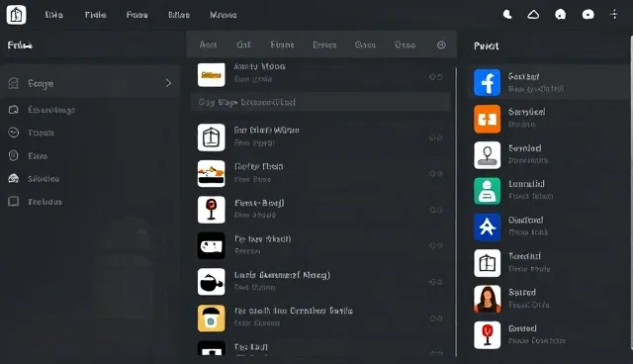Open the list item with the red microphone thumbnail

point(320,210)
